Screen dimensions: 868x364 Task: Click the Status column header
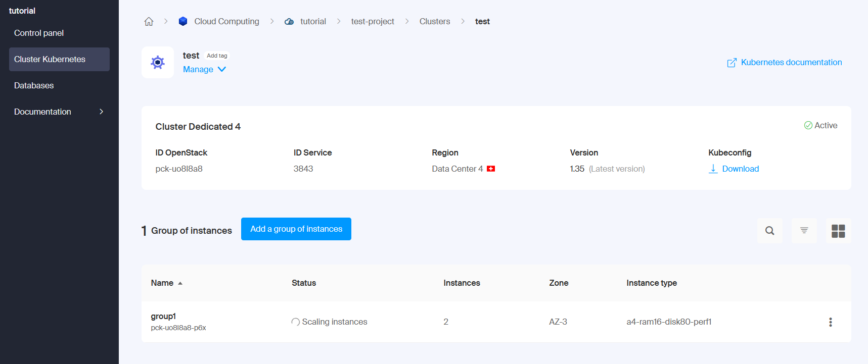pyautogui.click(x=304, y=283)
